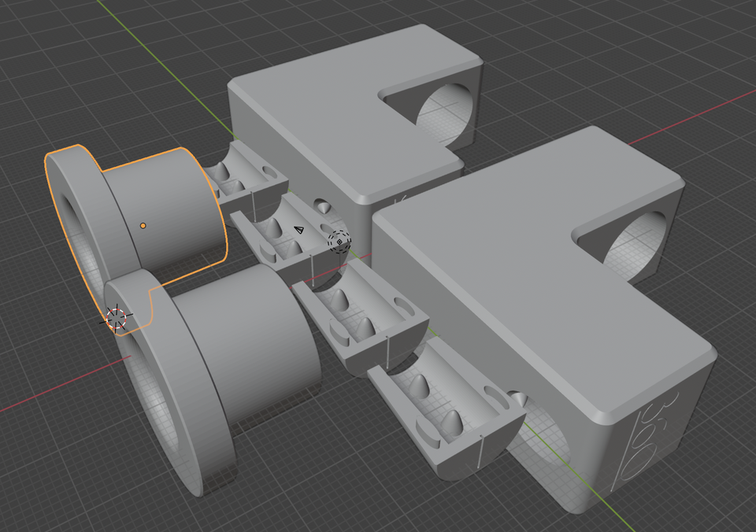This screenshot has width=756, height=532.
Task: Select the dashed-circle point light object
Action: coord(339,242)
